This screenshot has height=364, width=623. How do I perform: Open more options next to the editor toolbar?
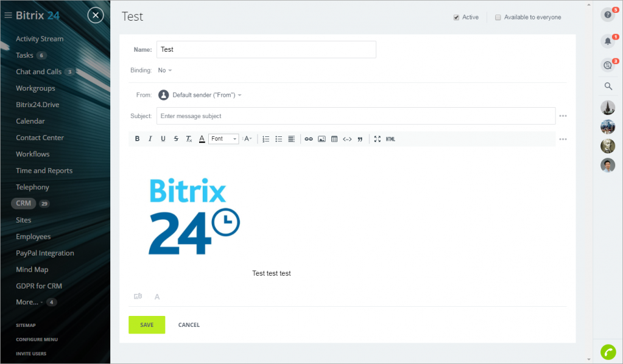(563, 139)
